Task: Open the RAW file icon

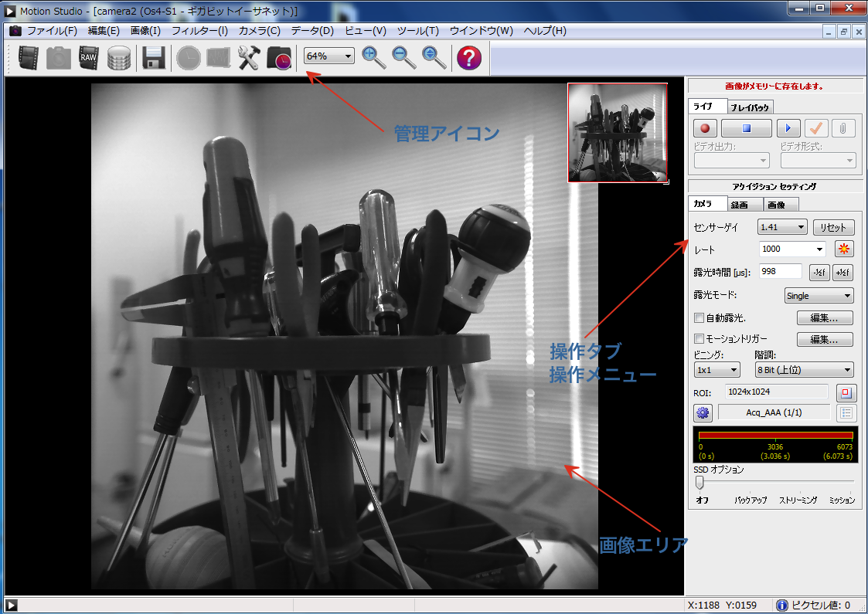Action: tap(89, 57)
